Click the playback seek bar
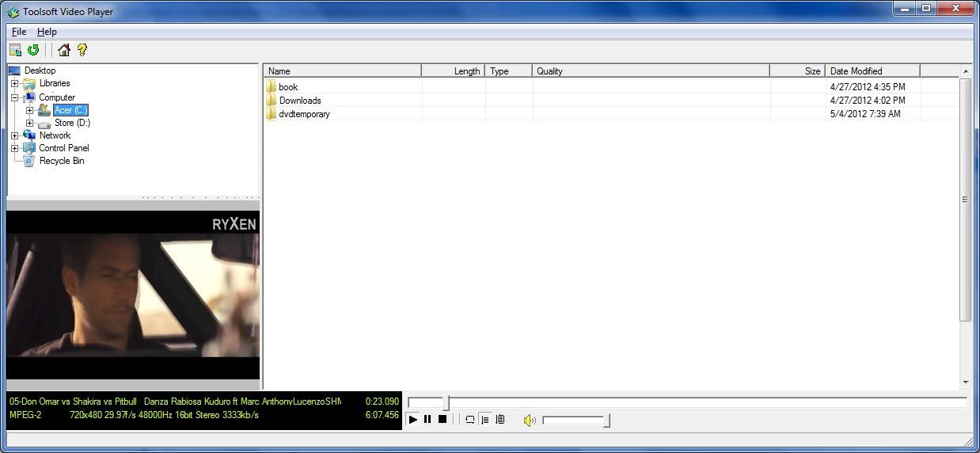 point(687,402)
